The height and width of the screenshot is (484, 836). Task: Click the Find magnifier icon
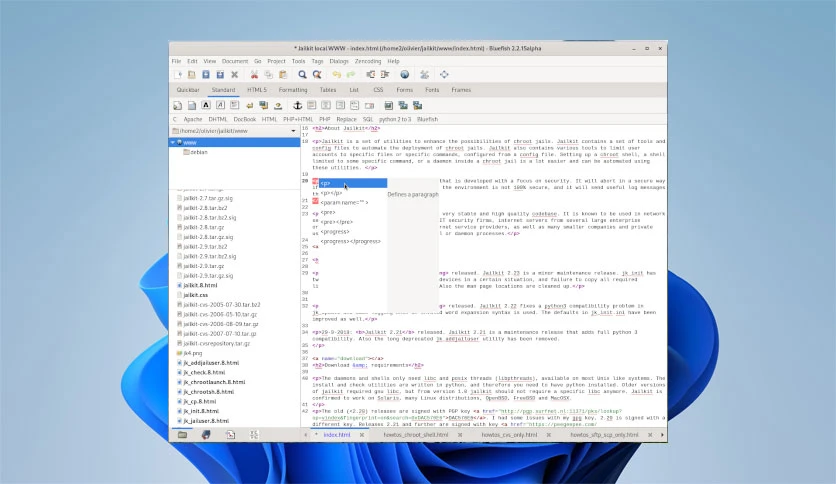[302, 75]
